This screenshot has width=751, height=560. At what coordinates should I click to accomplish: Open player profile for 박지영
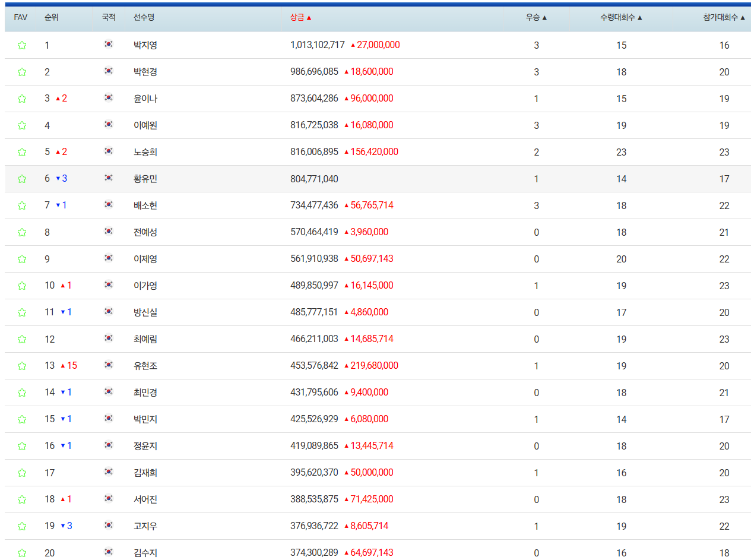[145, 45]
